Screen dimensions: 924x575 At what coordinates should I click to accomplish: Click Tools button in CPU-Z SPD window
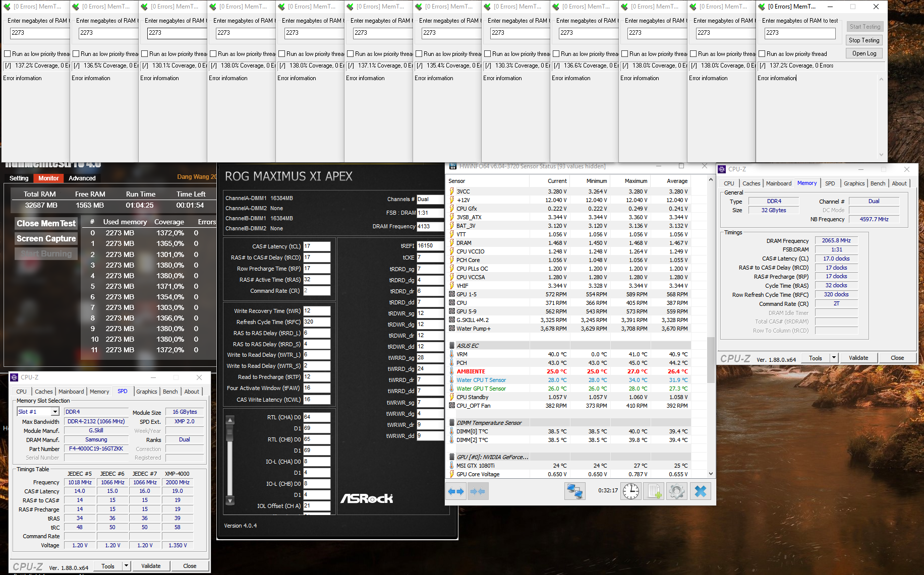tap(107, 566)
